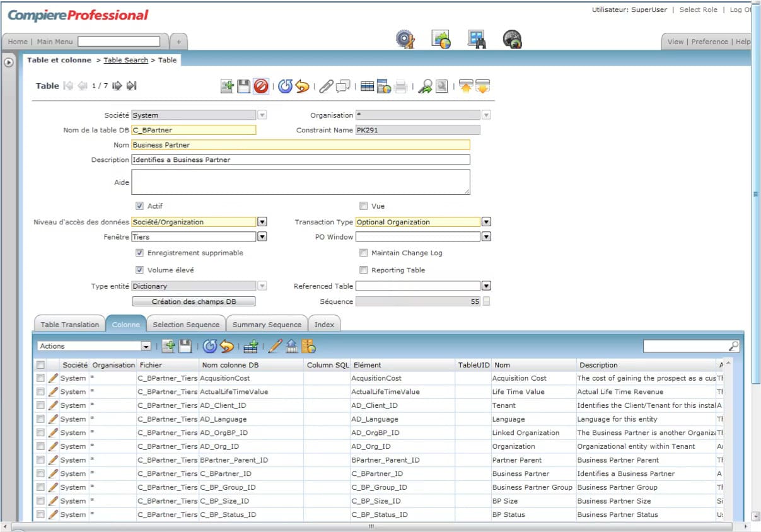Open the Actions dropdown in column panel
The height and width of the screenshot is (532, 761).
[146, 346]
